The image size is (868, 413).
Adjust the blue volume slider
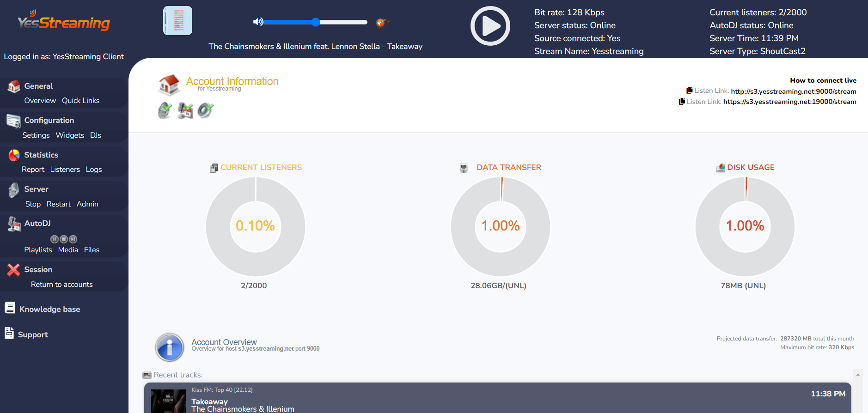pyautogui.click(x=316, y=22)
